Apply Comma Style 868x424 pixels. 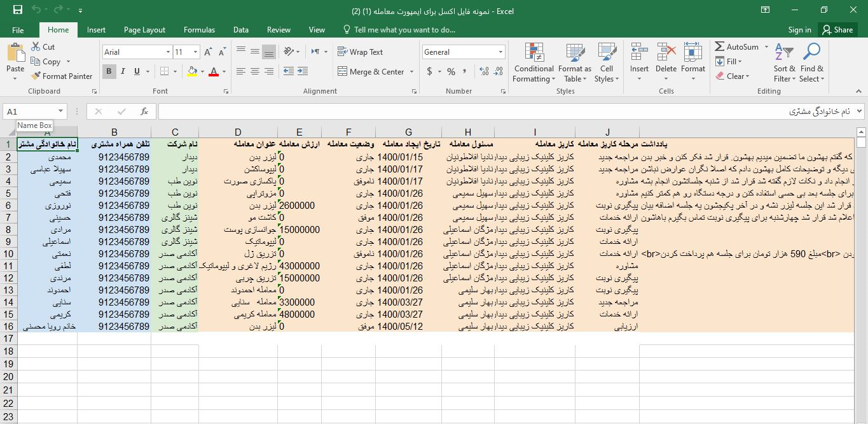point(464,72)
